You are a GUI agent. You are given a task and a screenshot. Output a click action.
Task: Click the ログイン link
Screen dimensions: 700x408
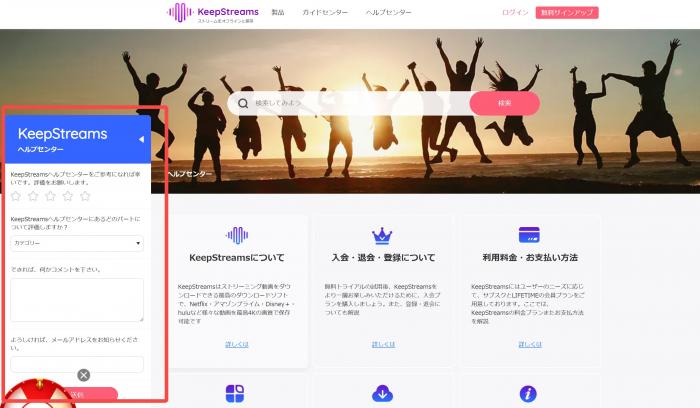point(515,12)
